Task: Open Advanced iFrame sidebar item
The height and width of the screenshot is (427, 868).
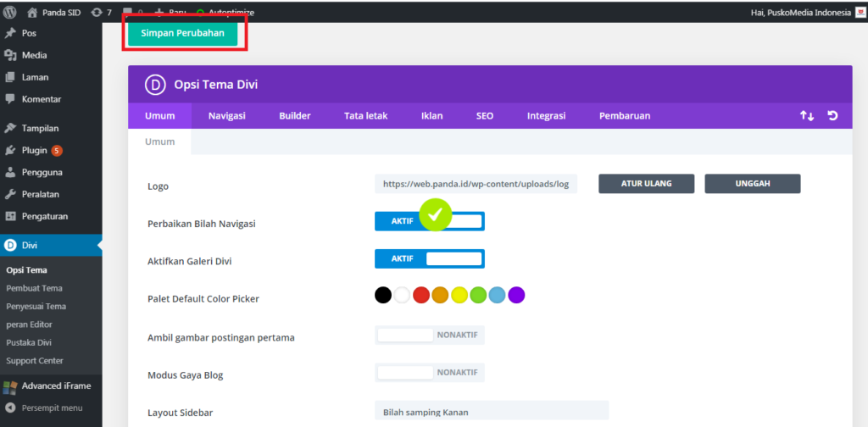Action: 51,386
